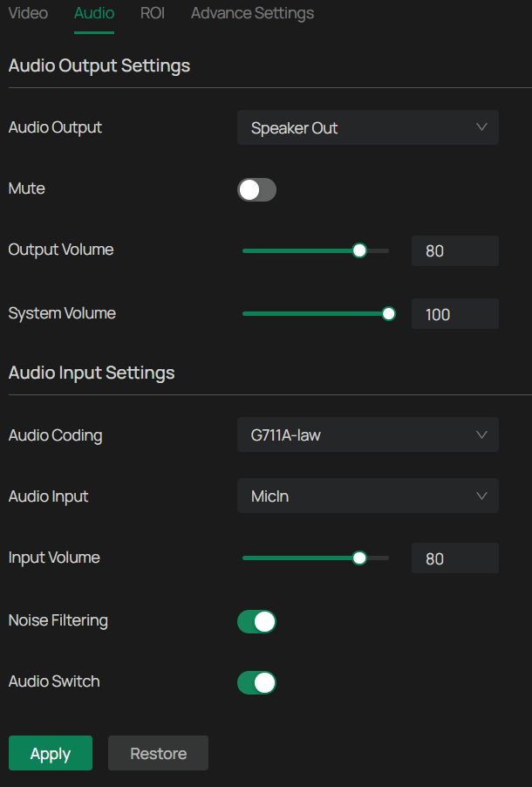Viewport: 532px width, 787px height.
Task: Click the Input Volume slider handle
Action: pyautogui.click(x=359, y=558)
